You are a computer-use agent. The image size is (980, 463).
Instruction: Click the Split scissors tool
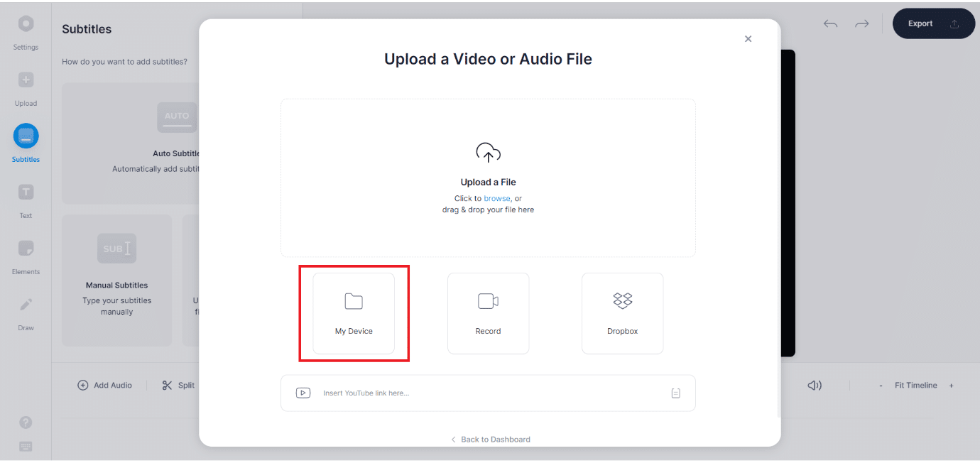(178, 385)
